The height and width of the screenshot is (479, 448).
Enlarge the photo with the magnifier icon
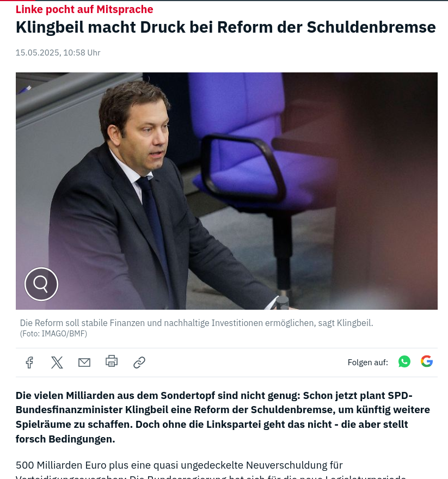pos(41,284)
